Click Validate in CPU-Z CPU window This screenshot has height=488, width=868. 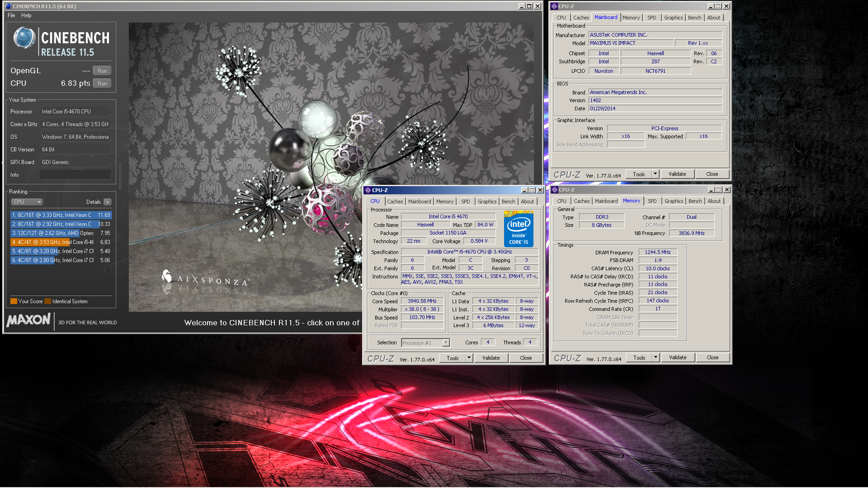pos(491,358)
